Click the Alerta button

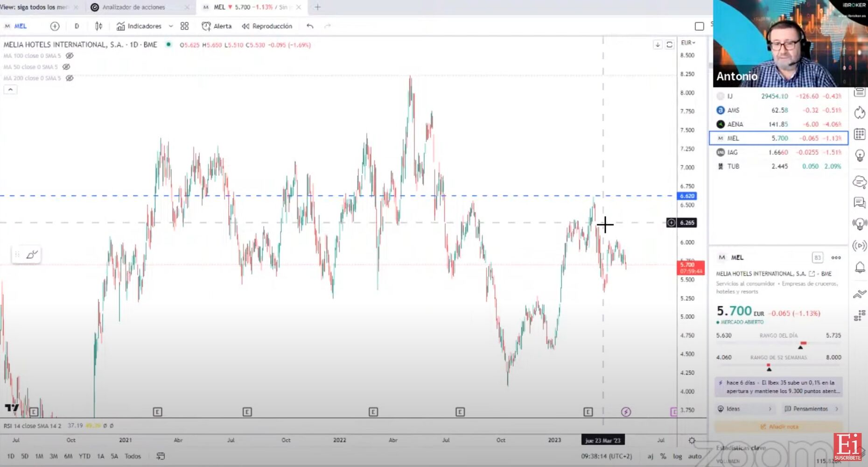coord(217,26)
